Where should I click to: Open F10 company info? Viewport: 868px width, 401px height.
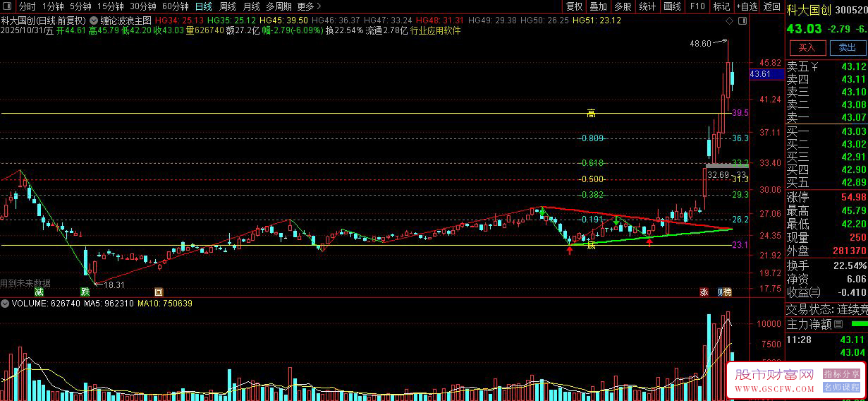[697, 6]
